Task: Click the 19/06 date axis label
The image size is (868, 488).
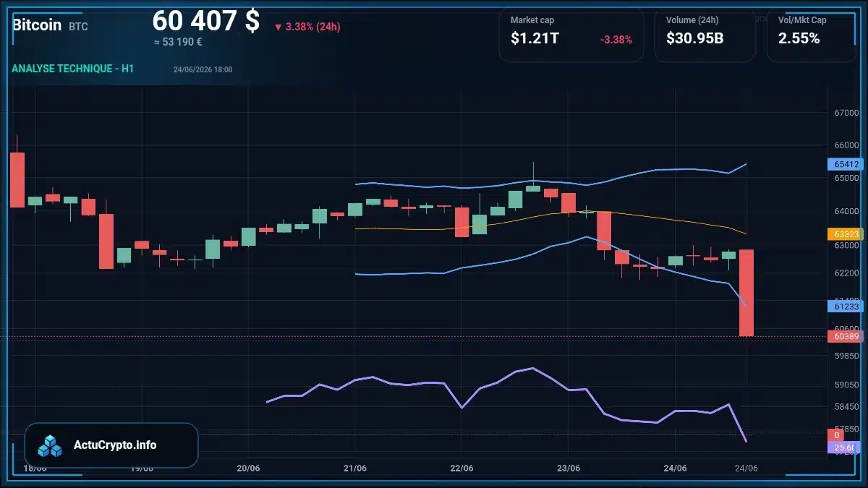Action: tap(142, 468)
